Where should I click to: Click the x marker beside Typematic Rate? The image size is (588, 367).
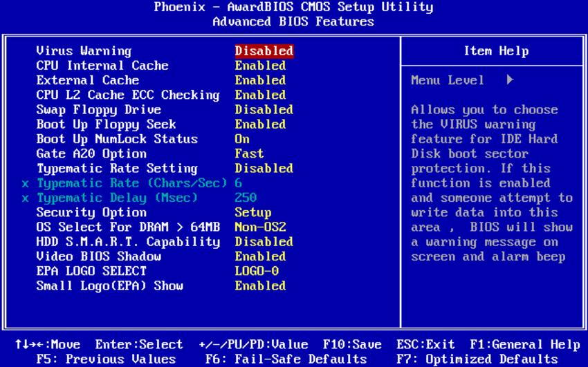[x=25, y=184]
